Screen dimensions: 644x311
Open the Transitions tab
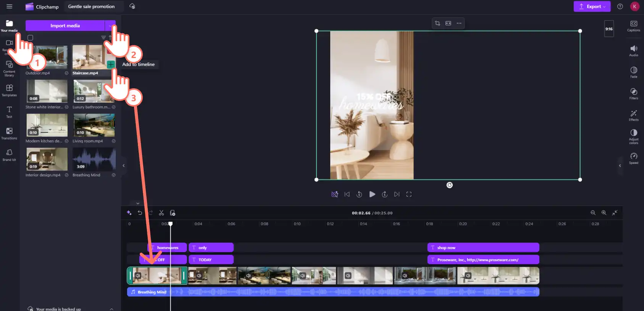coord(9,133)
